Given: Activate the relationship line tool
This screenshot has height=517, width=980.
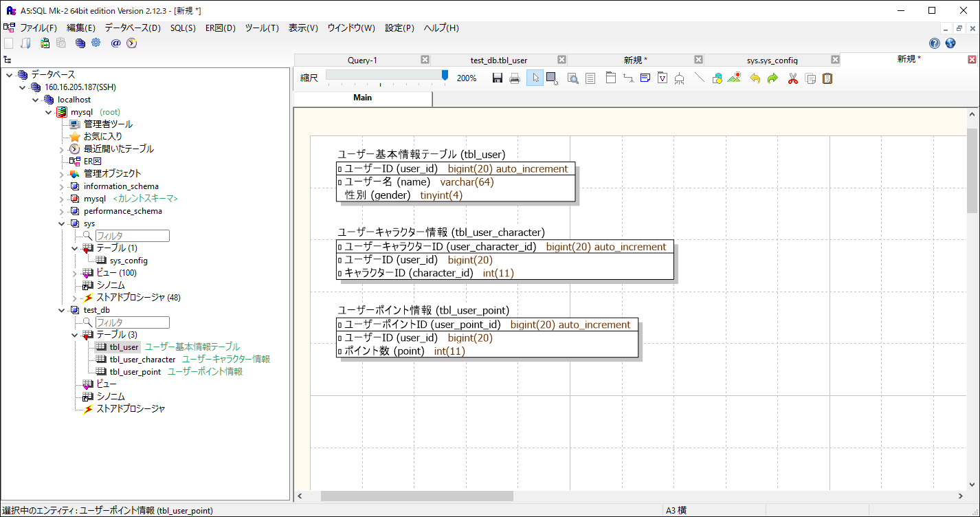Looking at the screenshot, I should (x=627, y=78).
